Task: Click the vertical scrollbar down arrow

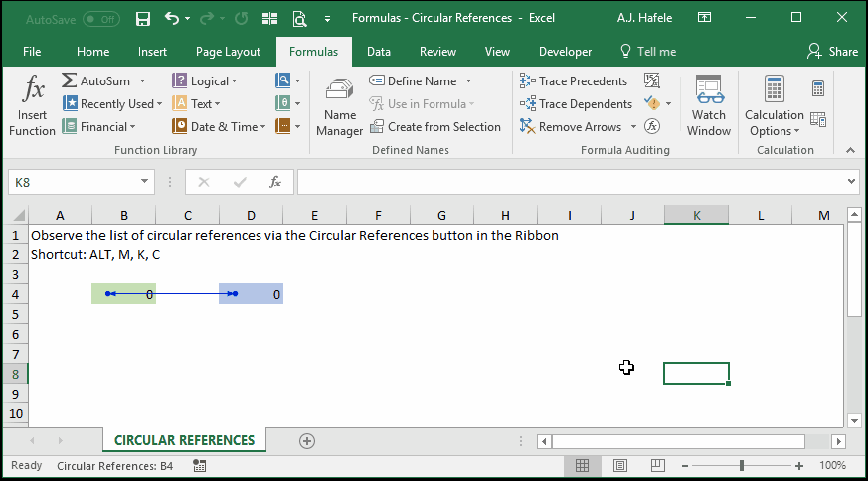Action: point(854,421)
